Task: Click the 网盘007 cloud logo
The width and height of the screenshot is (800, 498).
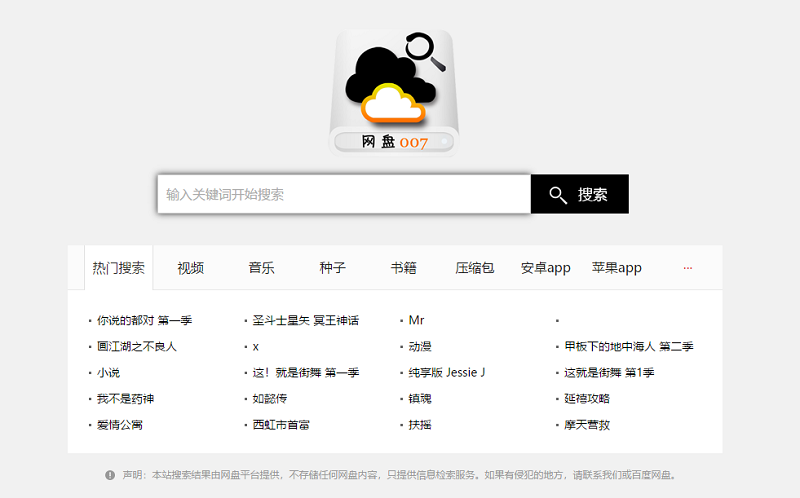Action: coord(394,92)
